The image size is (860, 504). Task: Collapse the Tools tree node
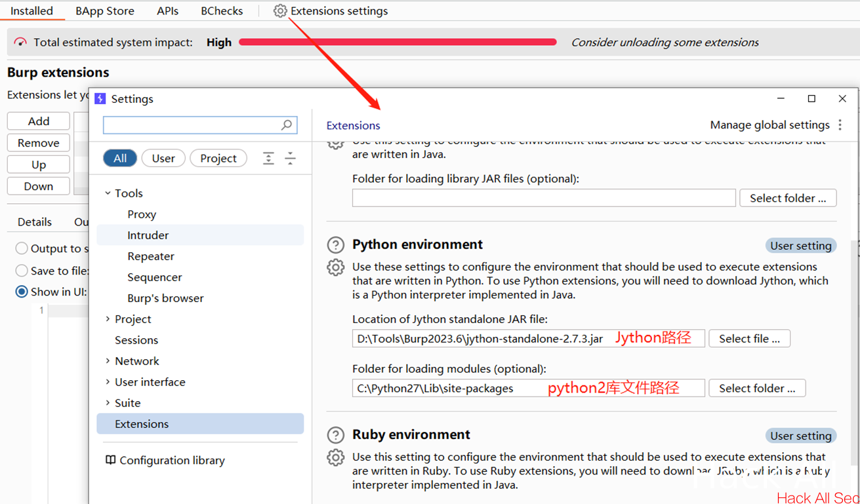tap(108, 193)
